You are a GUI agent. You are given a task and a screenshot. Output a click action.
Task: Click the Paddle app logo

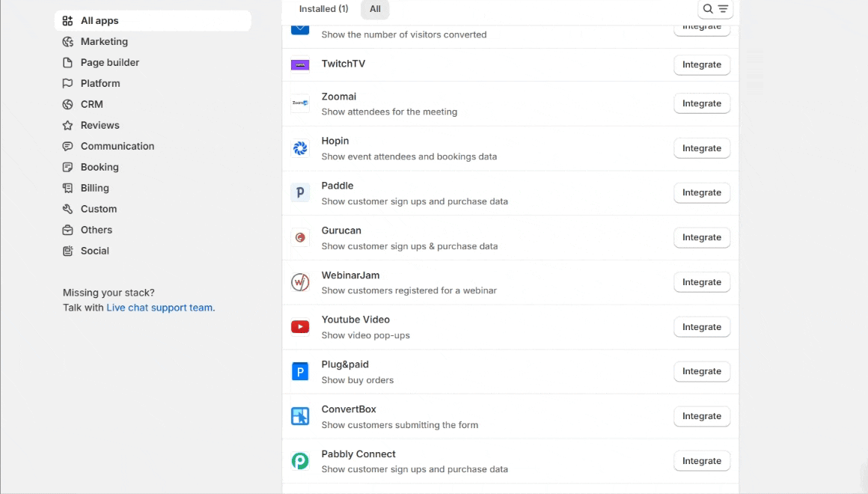300,192
